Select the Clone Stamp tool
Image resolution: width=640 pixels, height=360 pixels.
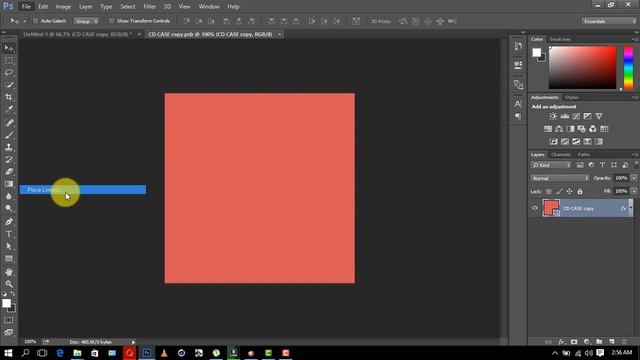click(x=9, y=147)
